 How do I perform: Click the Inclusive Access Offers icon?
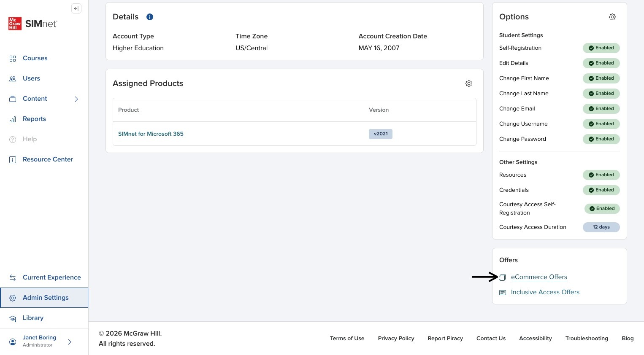[503, 293]
